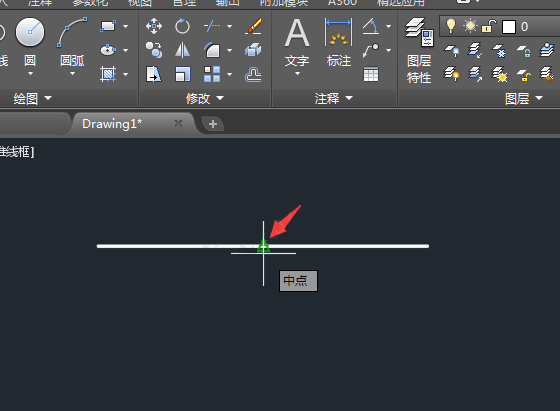Click Turn All Layers On tool
Image resolution: width=560 pixels, height=411 pixels.
451,74
